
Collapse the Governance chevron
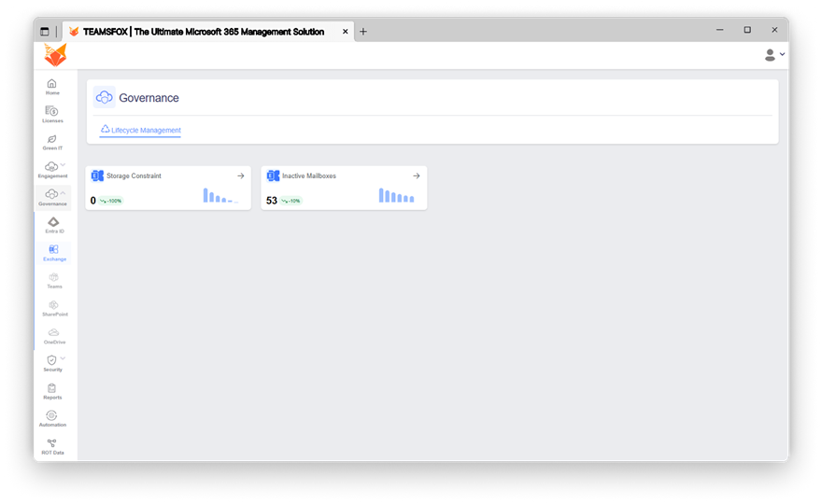click(63, 193)
